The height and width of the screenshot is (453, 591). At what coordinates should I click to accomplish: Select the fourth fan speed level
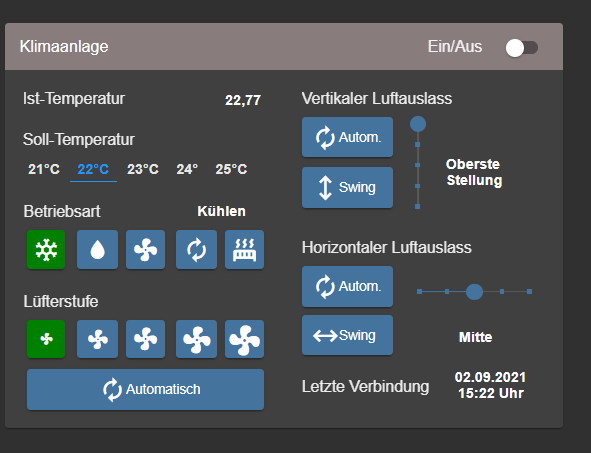point(196,339)
